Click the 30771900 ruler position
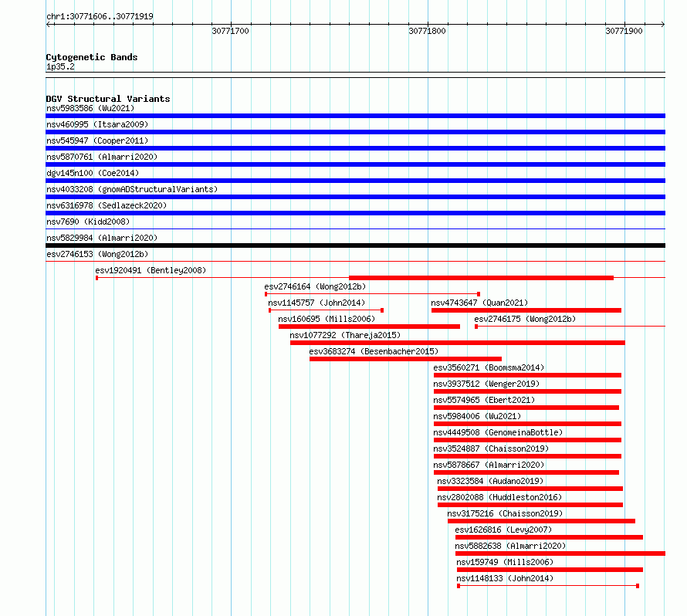The height and width of the screenshot is (616, 687). coord(624,31)
